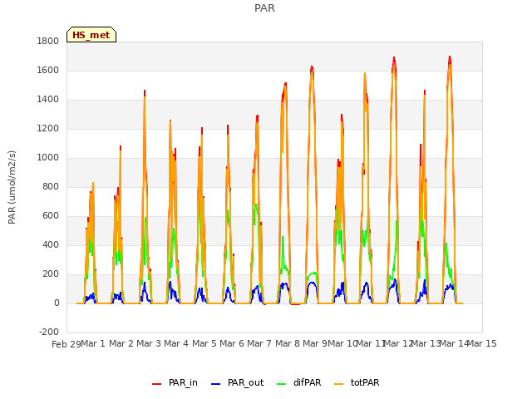532x399 pixels.
Task: Click the Mar 2 x-axis label
Action: (121, 343)
